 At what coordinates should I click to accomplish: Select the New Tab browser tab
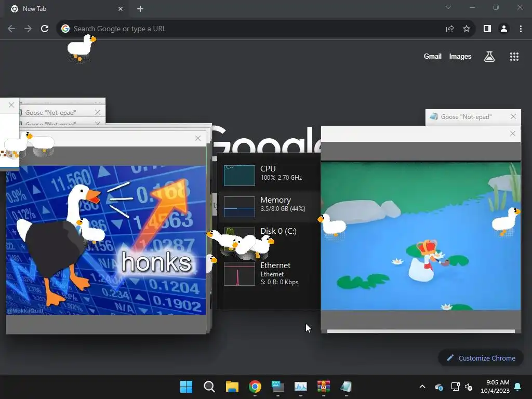point(67,9)
